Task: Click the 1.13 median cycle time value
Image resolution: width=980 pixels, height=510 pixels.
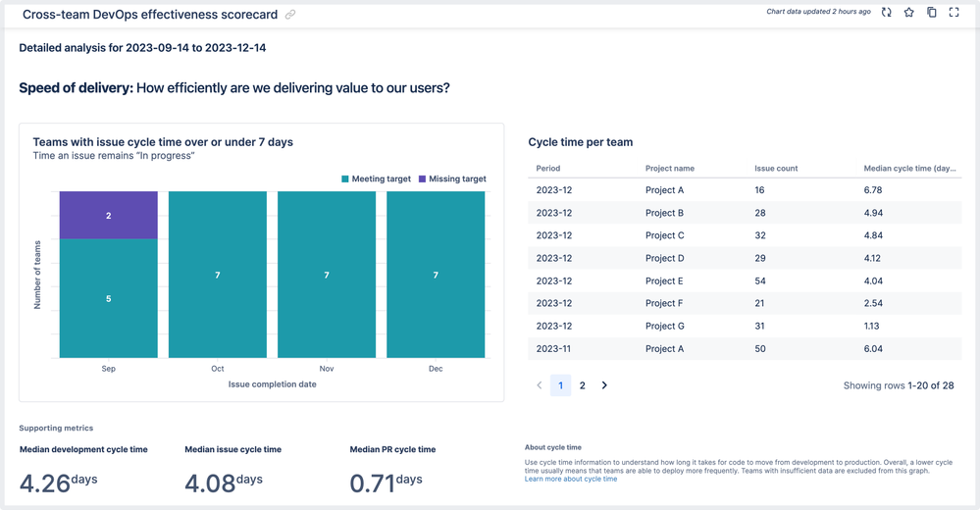Action: pos(871,326)
